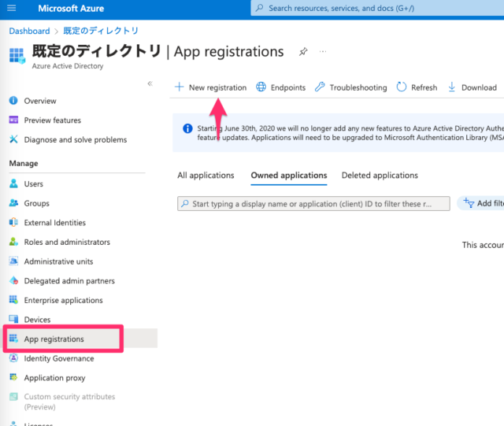This screenshot has width=504, height=426.
Task: Open Preview features
Action: coord(53,120)
